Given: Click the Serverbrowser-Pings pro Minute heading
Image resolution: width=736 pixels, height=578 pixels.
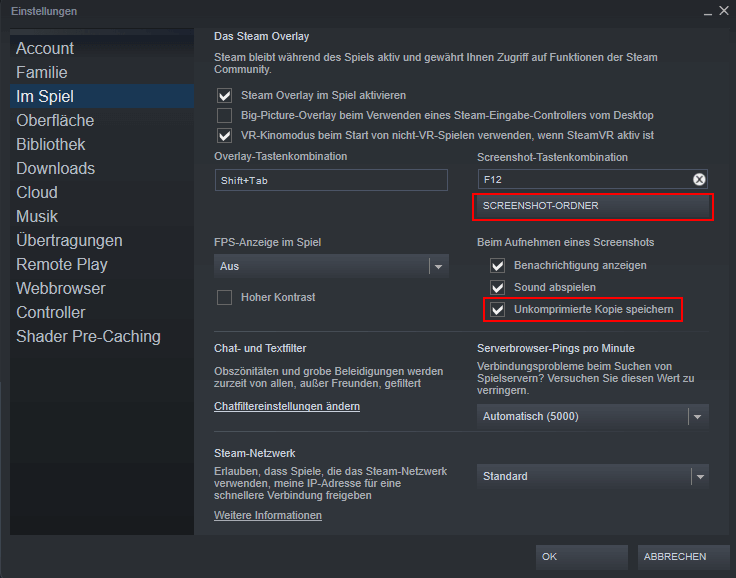Looking at the screenshot, I should 556,348.
